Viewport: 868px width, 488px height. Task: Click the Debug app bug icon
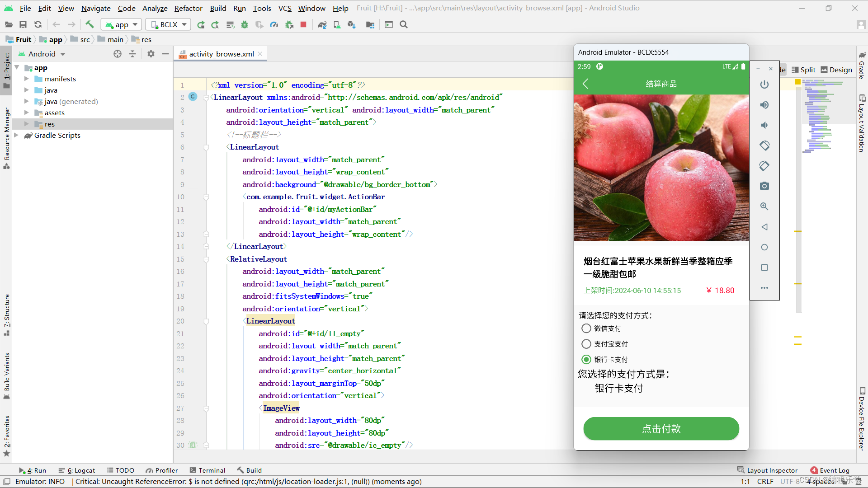point(245,24)
